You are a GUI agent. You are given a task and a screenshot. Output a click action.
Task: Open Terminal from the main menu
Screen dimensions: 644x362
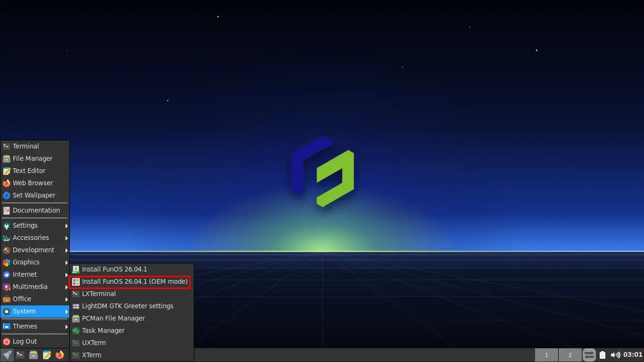pos(35,146)
